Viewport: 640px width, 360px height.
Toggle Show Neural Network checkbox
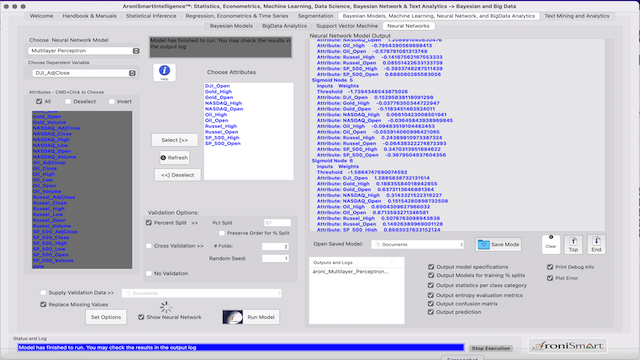click(x=141, y=317)
